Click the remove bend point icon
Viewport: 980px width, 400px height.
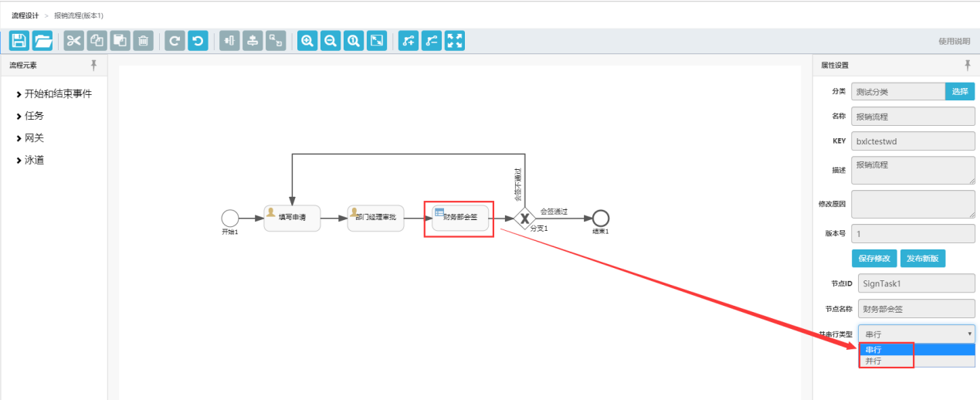(432, 41)
